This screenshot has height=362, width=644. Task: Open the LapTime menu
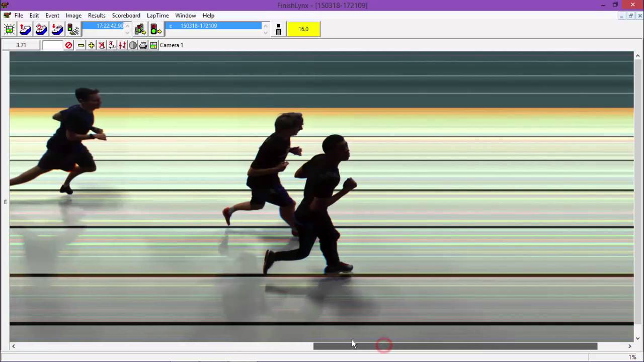click(x=158, y=16)
